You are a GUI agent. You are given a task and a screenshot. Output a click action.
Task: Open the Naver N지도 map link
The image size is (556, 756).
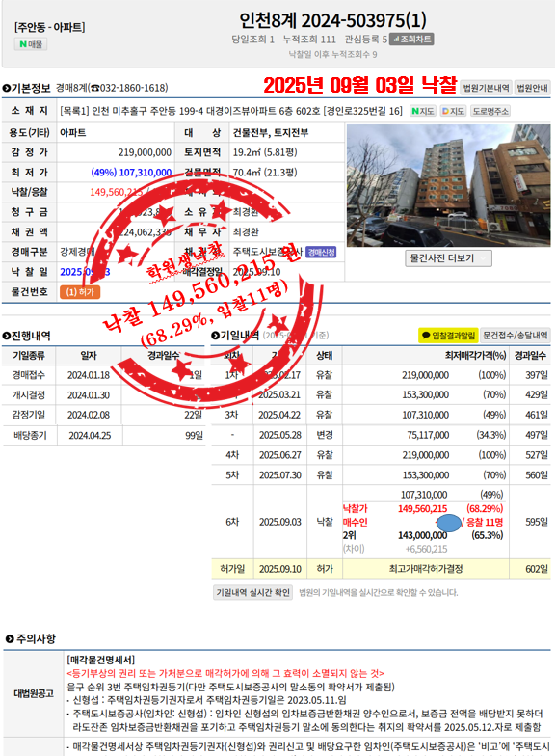pyautogui.click(x=422, y=112)
